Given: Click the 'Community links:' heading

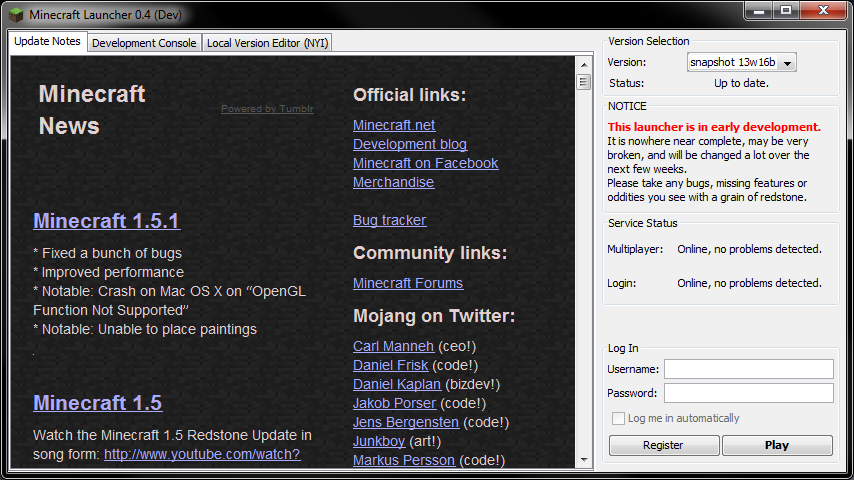Looking at the screenshot, I should (430, 253).
